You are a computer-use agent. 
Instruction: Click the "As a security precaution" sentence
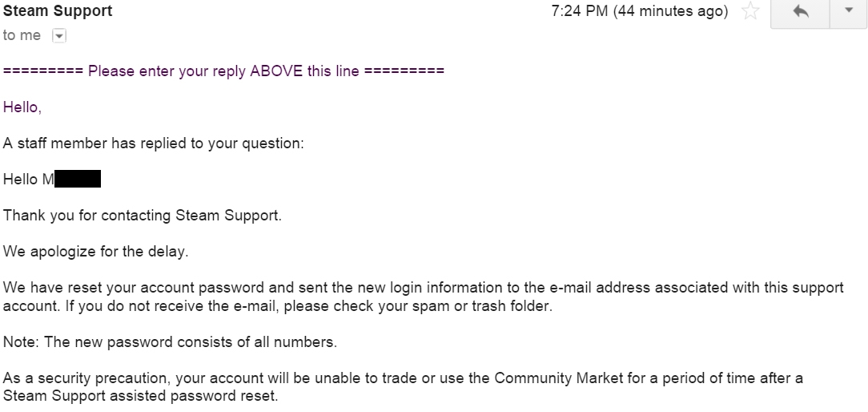(86, 378)
